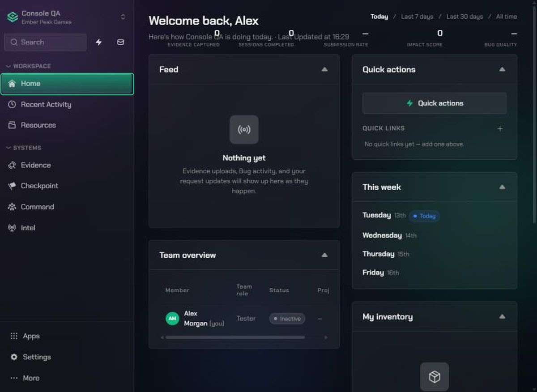Screen dimensions: 537x392
Task: Click the Checkpoint flag icon
Action: [x=12, y=186]
